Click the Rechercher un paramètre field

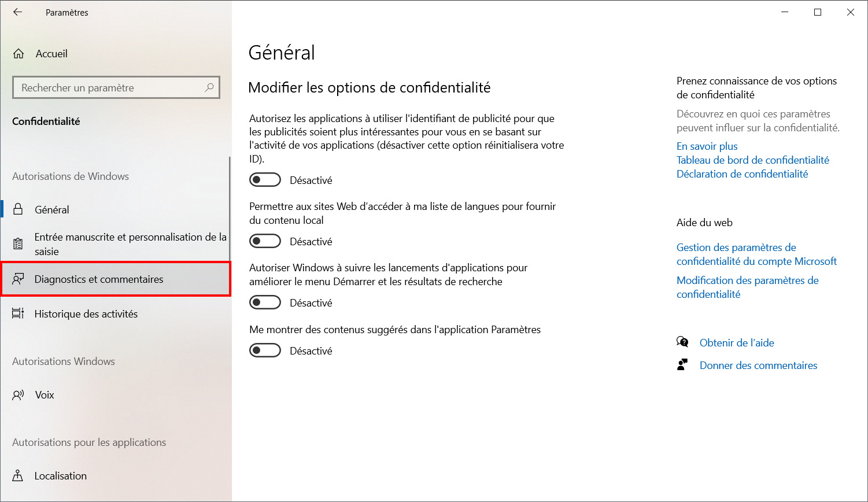tap(116, 88)
